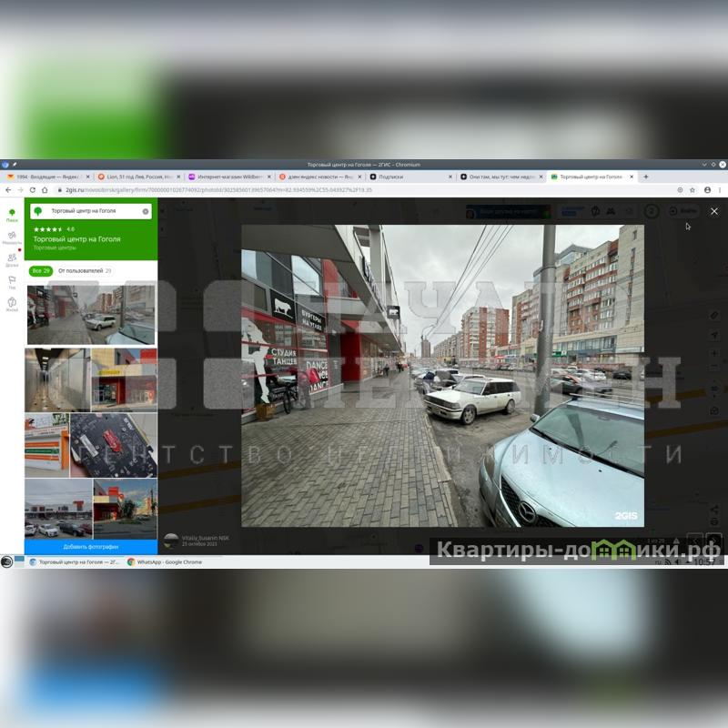Switch to WhatsApp Google Chrome in taskbar
The height and width of the screenshot is (728, 728).
click(x=168, y=562)
